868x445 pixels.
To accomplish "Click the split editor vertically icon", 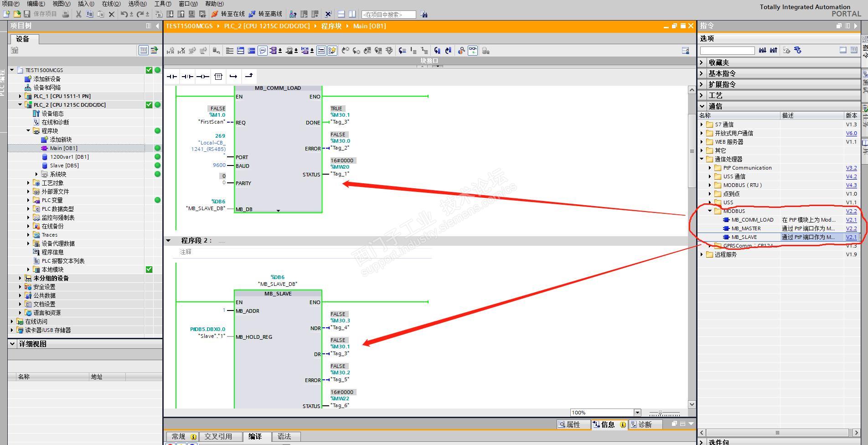I will [x=352, y=14].
